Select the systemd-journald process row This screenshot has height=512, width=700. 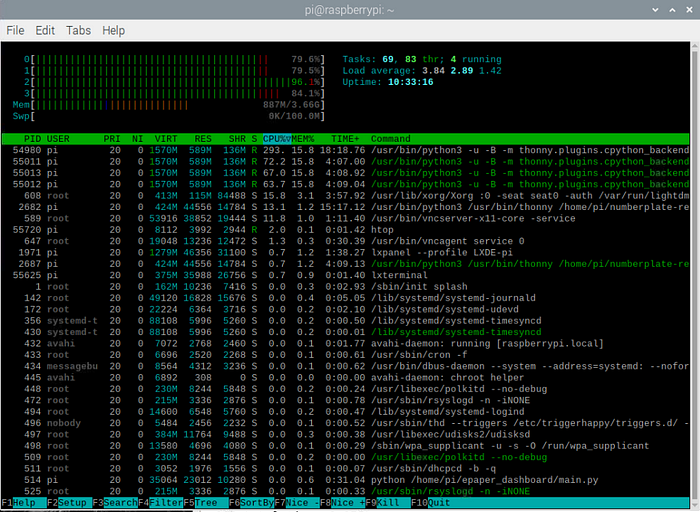click(346, 298)
